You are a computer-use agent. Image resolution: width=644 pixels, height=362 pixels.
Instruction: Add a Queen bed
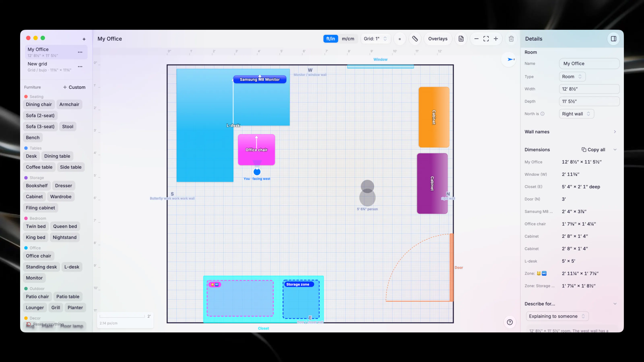point(65,226)
